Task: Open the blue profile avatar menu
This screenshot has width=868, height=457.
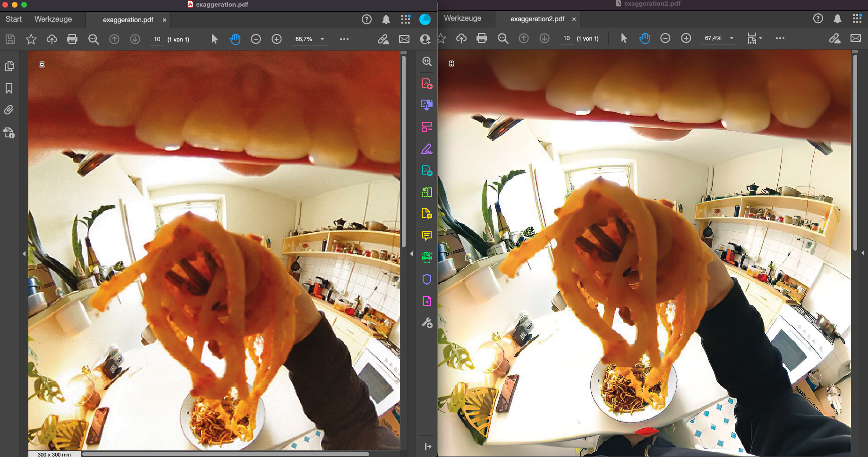Action: 425,19
